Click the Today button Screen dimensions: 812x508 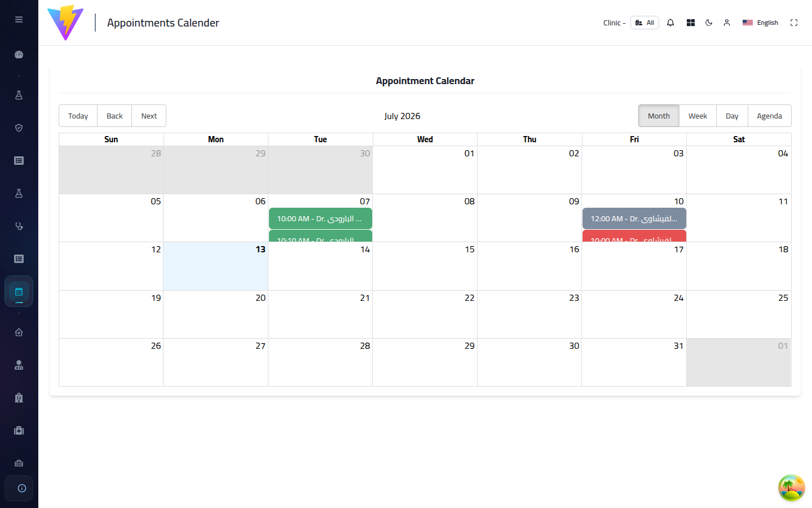pos(78,116)
